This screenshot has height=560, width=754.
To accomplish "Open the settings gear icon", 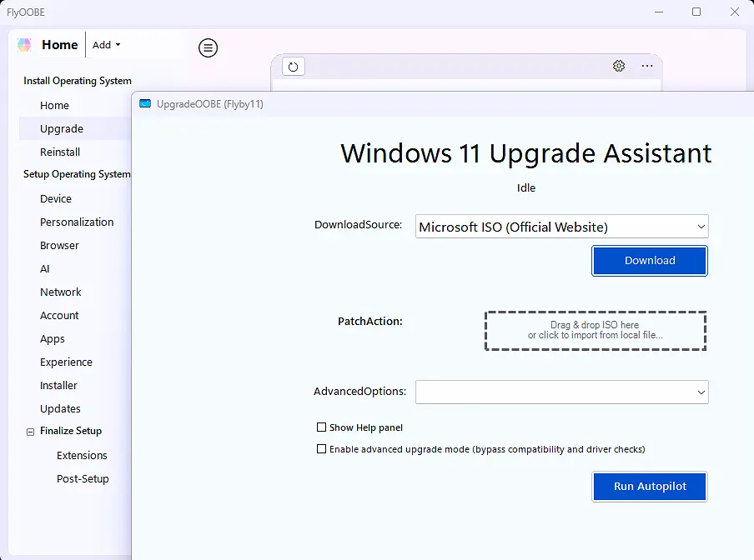I will click(619, 66).
